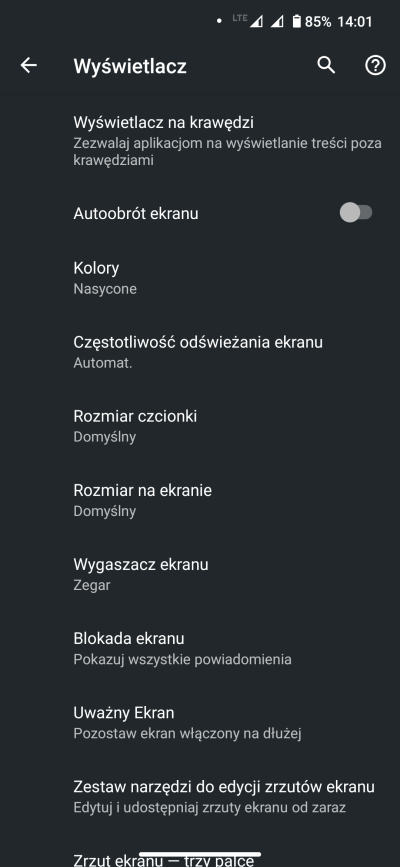The image size is (400, 867).
Task: Open Blokada ekranu setting
Action: click(x=200, y=648)
